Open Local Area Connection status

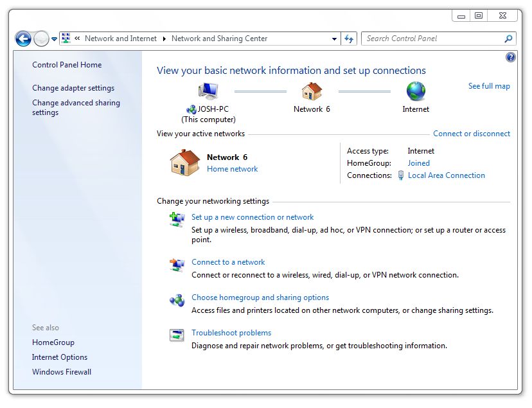[446, 175]
